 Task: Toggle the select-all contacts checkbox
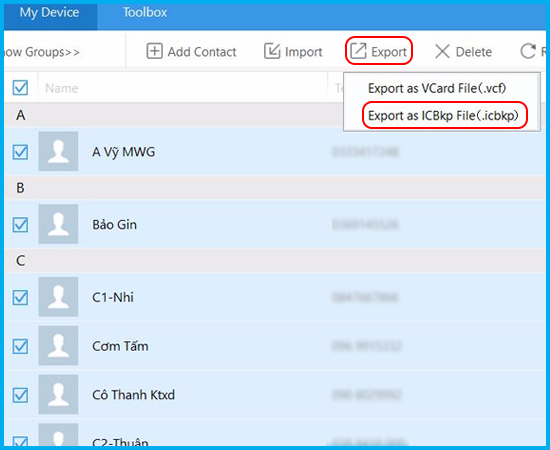click(20, 87)
